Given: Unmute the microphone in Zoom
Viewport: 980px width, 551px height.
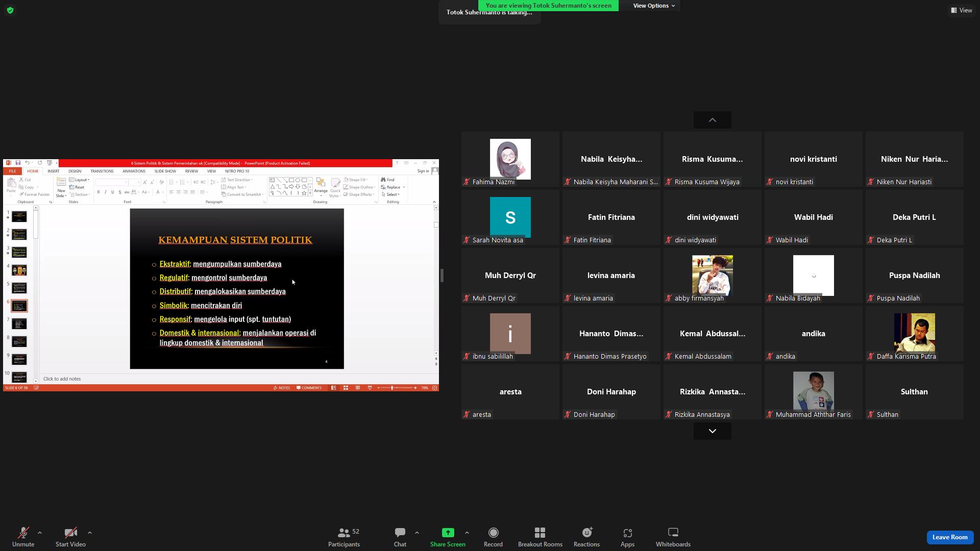Looking at the screenshot, I should (x=23, y=537).
